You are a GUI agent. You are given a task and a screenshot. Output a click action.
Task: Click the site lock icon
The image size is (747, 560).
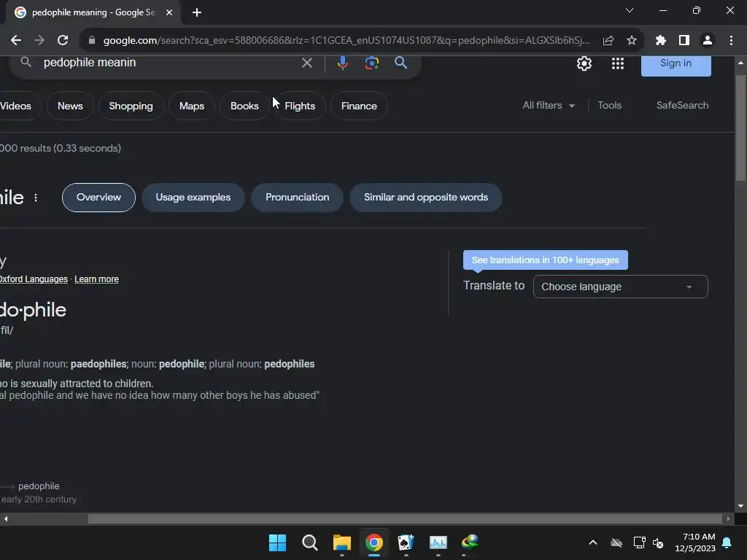coord(92,41)
